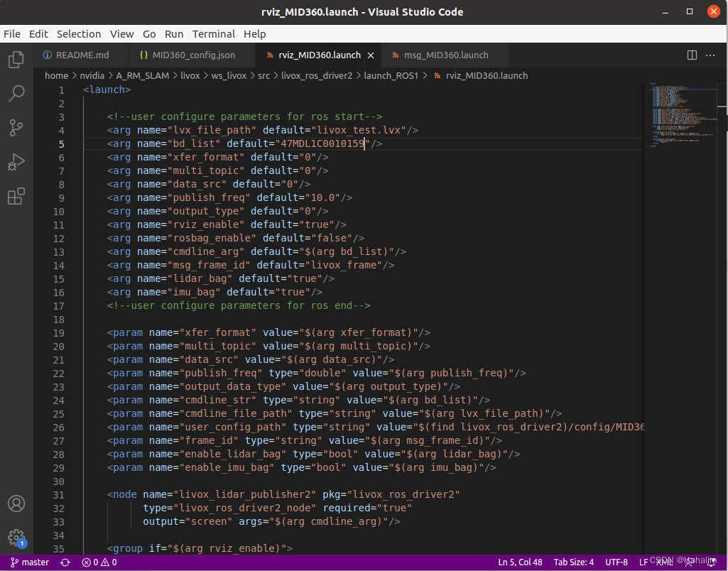Click the "livox_frame" value on line 14

[344, 265]
